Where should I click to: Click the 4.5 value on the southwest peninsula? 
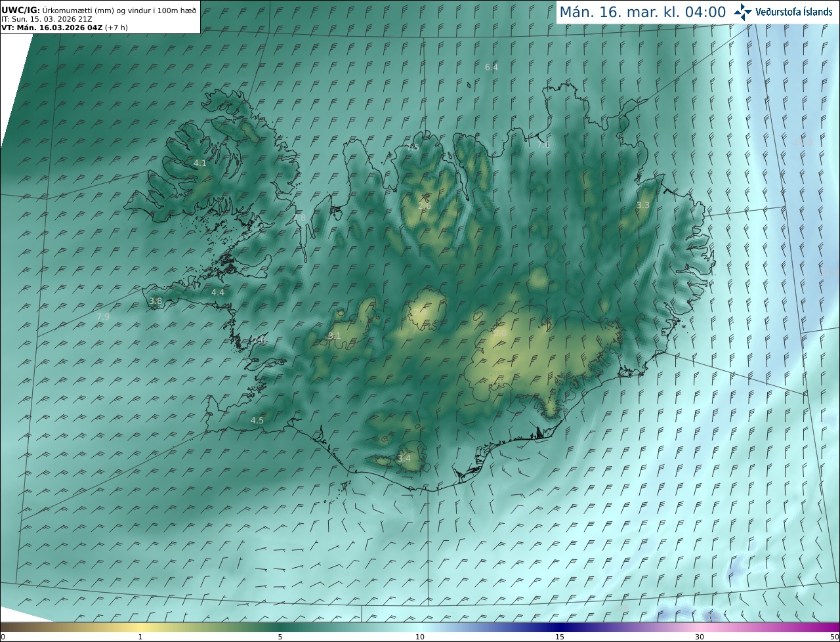click(x=257, y=420)
